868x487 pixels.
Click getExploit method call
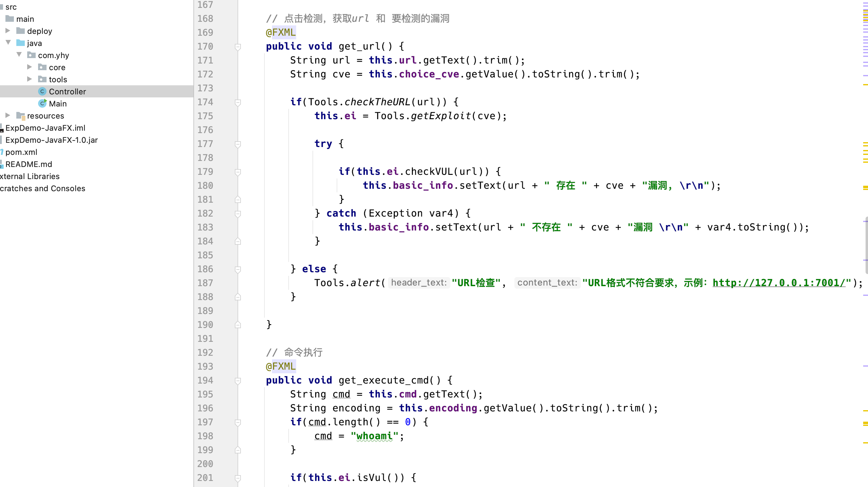coord(440,116)
